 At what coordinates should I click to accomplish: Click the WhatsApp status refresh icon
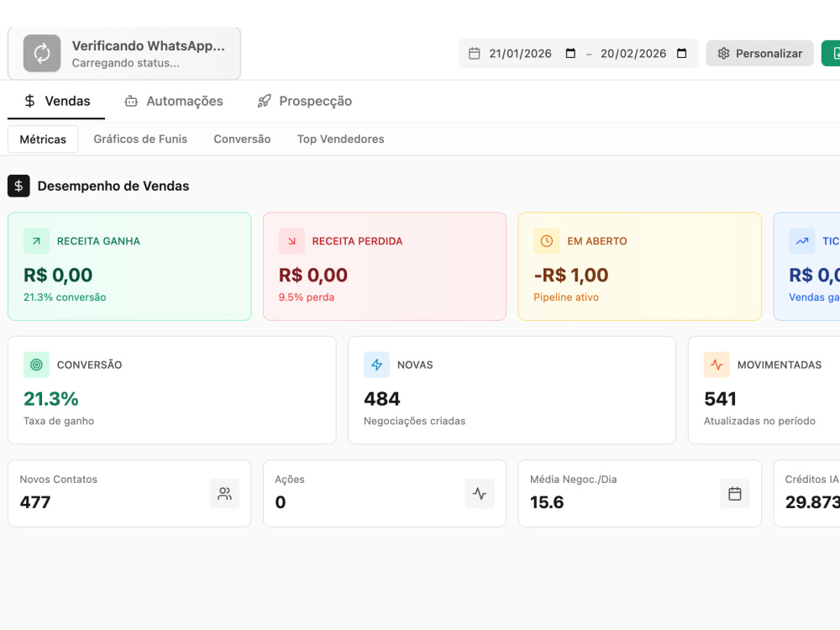pos(42,53)
